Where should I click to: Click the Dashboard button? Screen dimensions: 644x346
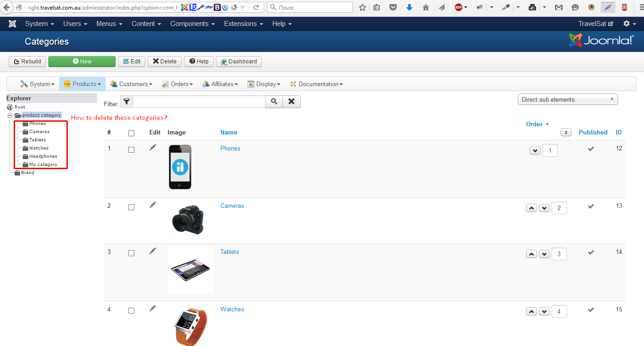239,62
